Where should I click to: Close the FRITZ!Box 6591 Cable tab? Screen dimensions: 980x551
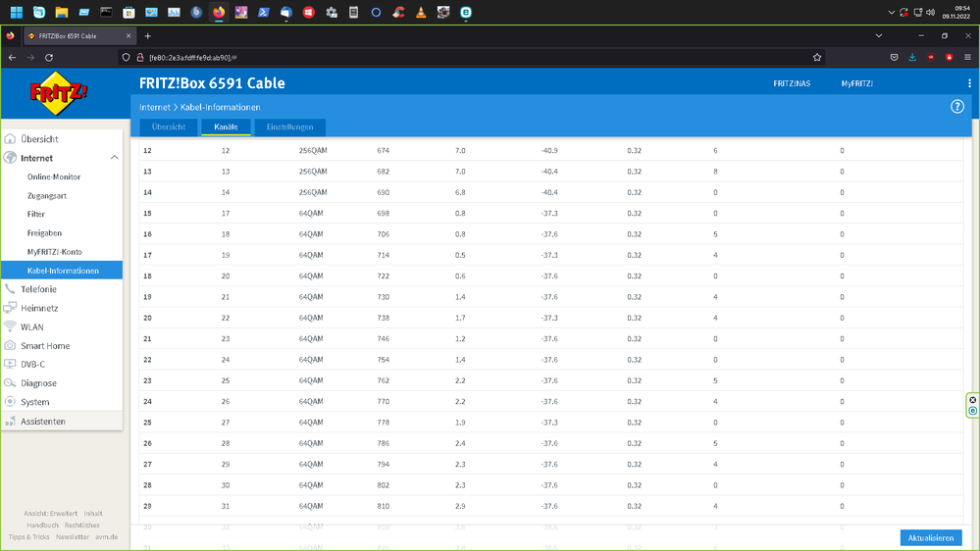pyautogui.click(x=129, y=36)
